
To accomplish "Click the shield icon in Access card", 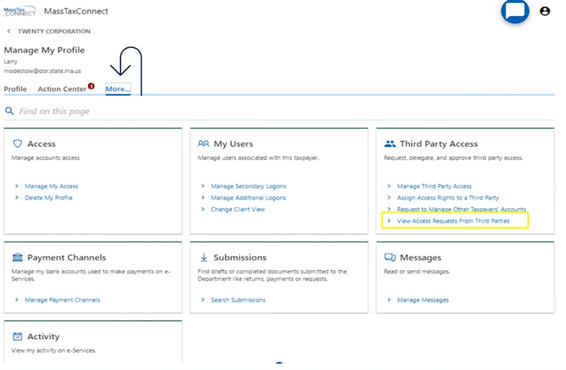I will click(17, 144).
